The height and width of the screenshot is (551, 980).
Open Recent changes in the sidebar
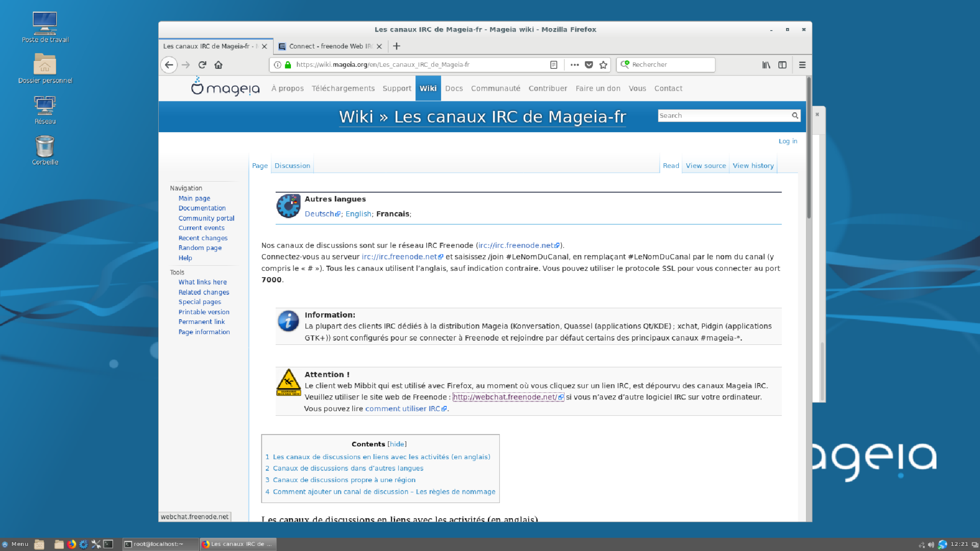(x=203, y=238)
